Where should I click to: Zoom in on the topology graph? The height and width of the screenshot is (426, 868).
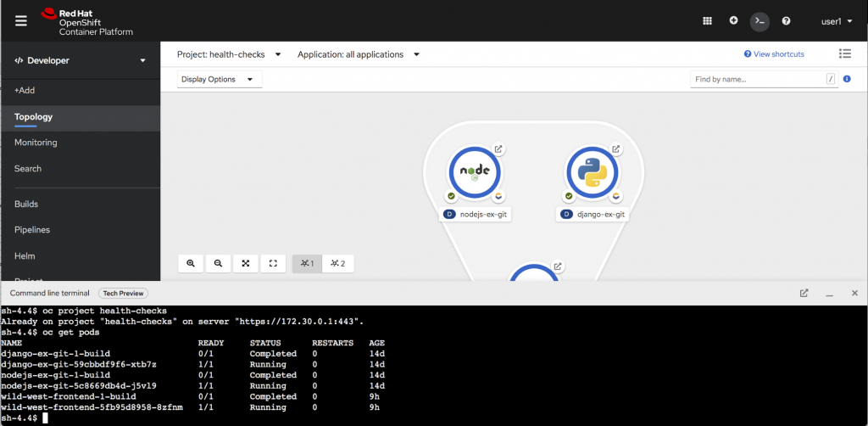pos(191,264)
